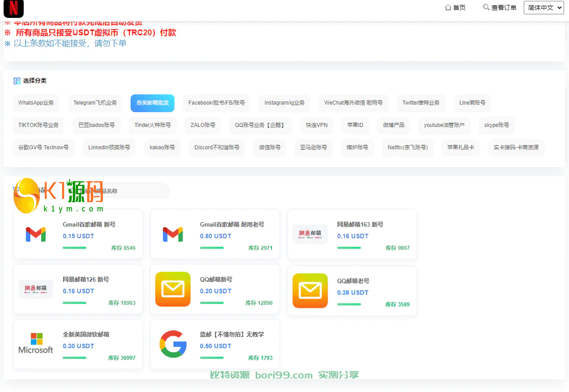Click the Microsoft logo icon
Image resolution: width=569 pixels, height=392 pixels.
(36, 343)
